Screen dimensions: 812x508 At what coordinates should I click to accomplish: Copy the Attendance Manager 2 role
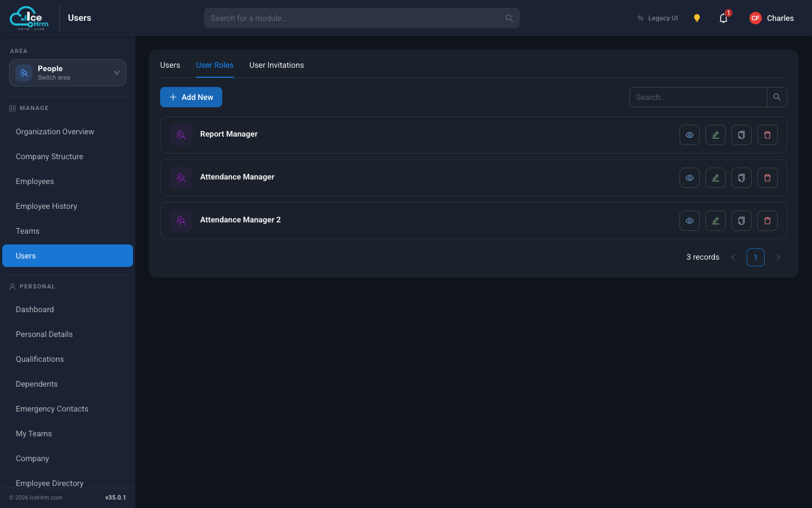coord(742,221)
